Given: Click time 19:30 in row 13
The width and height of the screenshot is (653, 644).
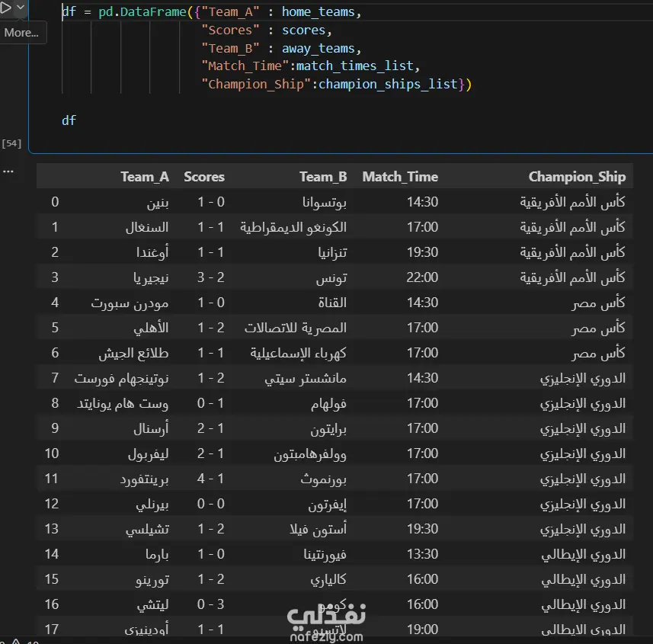Looking at the screenshot, I should (x=422, y=529).
